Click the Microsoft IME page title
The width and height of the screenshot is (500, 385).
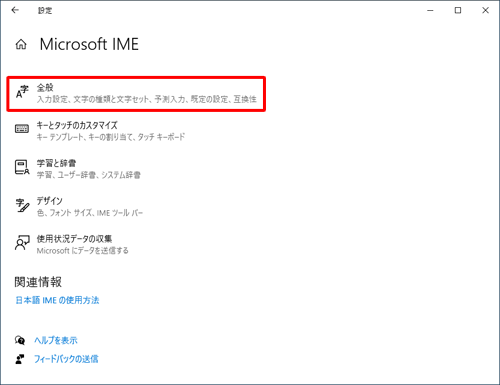[x=89, y=44]
